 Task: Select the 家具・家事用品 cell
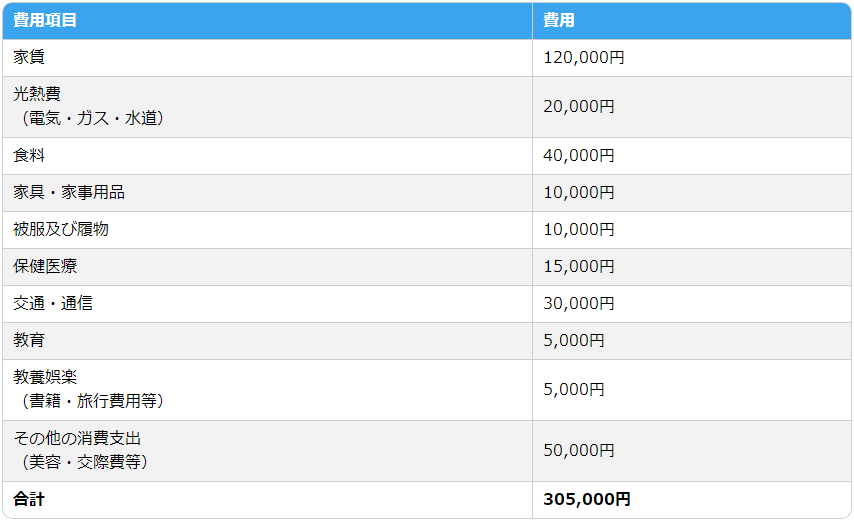69,192
